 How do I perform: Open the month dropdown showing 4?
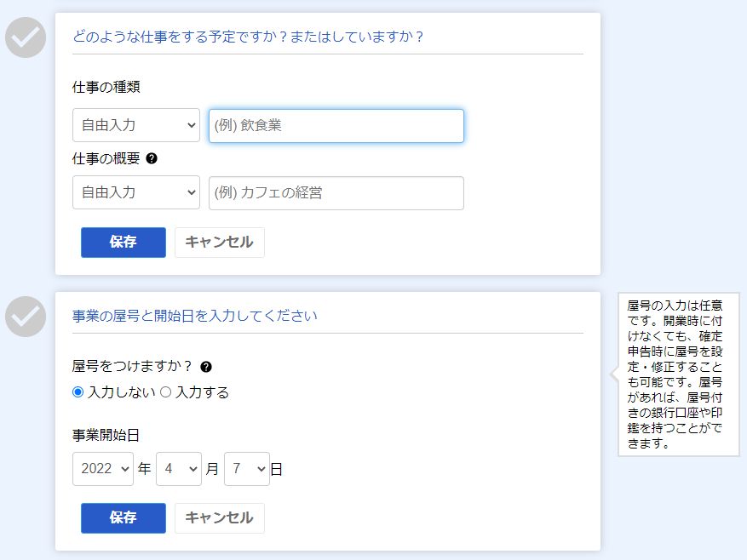pos(179,469)
